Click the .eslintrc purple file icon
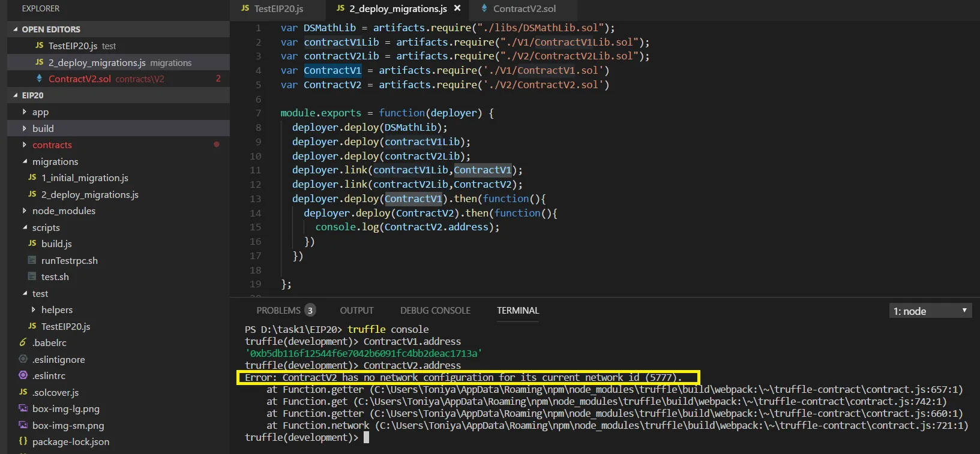 [23, 375]
